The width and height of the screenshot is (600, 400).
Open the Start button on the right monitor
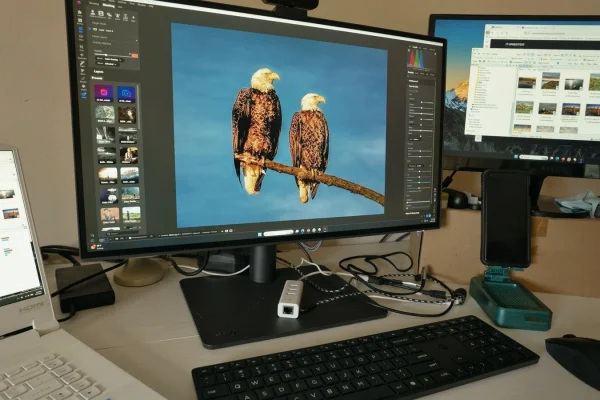point(516,157)
